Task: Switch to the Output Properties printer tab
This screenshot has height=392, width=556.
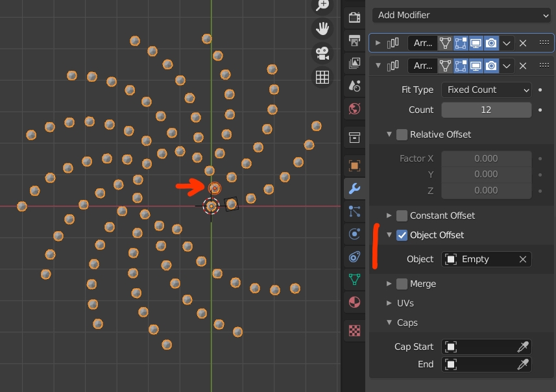Action: click(354, 41)
